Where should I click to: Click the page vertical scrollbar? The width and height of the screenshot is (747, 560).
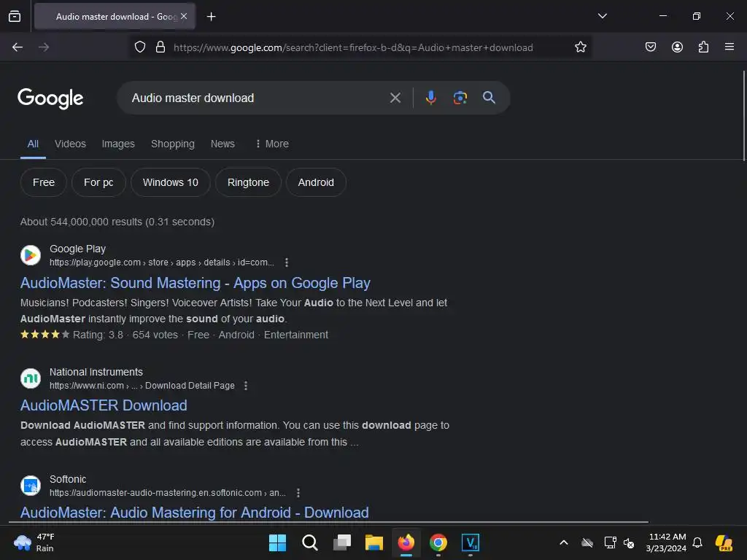pos(743,116)
